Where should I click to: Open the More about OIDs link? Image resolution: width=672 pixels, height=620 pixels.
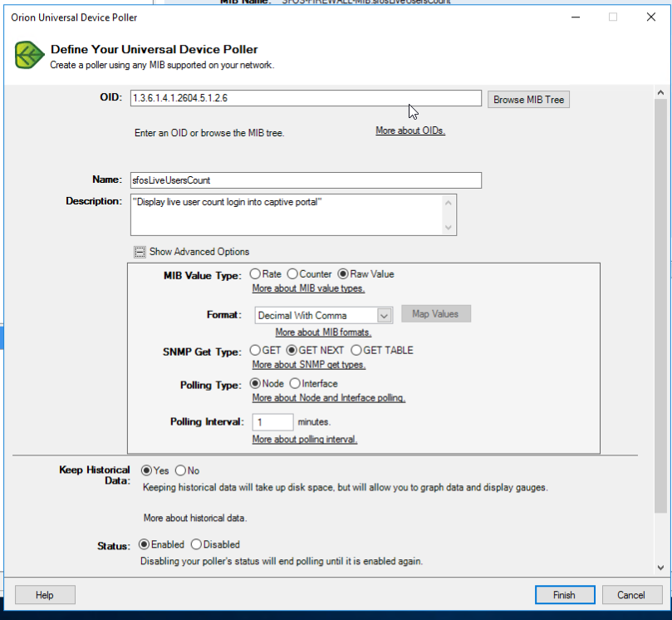click(x=410, y=130)
